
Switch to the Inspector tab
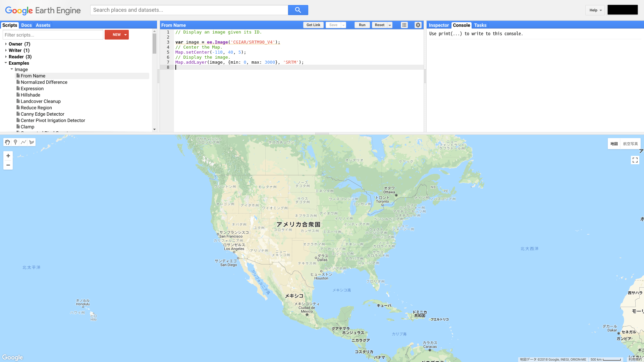coord(438,25)
